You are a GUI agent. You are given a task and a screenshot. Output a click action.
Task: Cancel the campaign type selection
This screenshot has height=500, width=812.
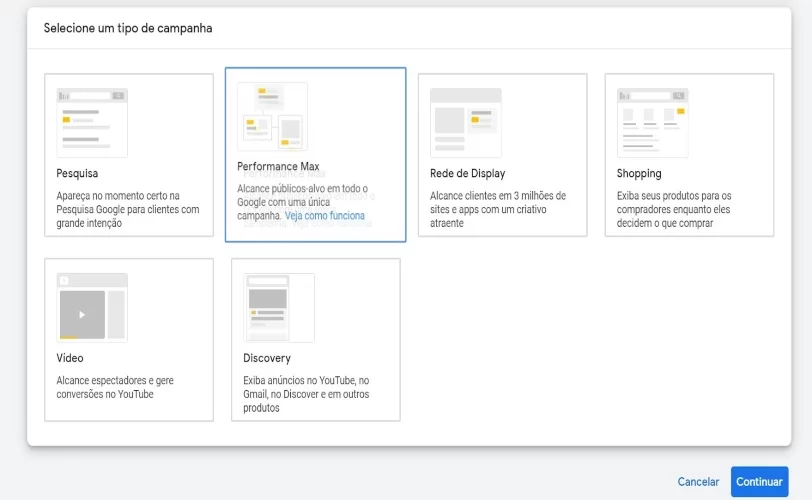pyautogui.click(x=698, y=482)
